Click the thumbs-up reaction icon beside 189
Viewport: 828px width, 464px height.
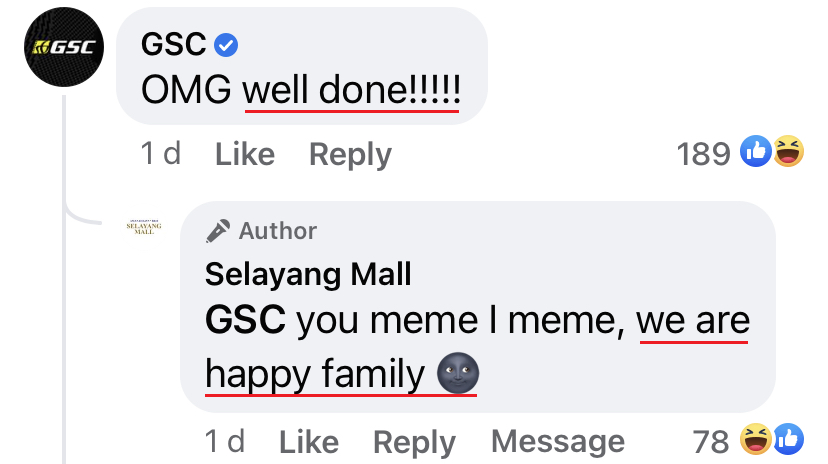[755, 152]
